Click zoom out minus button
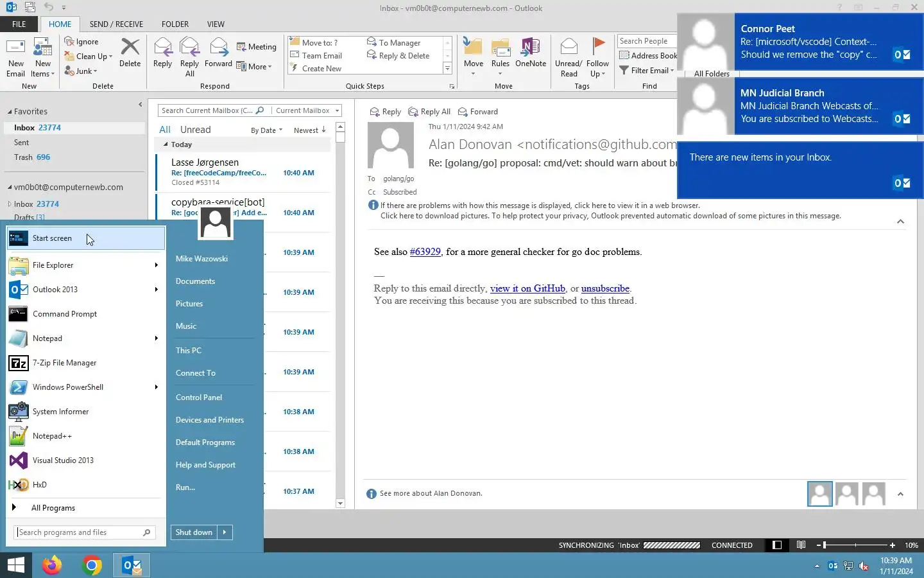Image resolution: width=924 pixels, height=578 pixels. (x=819, y=545)
